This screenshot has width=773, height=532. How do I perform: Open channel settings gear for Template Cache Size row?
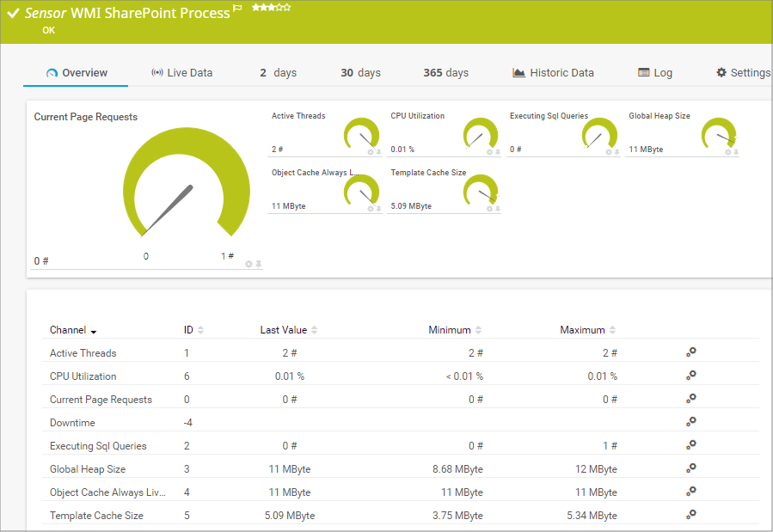click(x=690, y=515)
